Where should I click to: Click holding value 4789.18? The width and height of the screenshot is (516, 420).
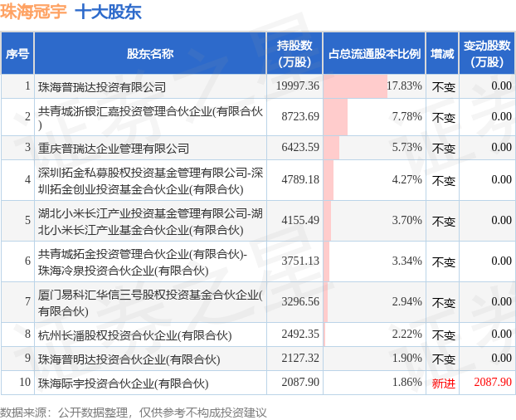(300, 180)
